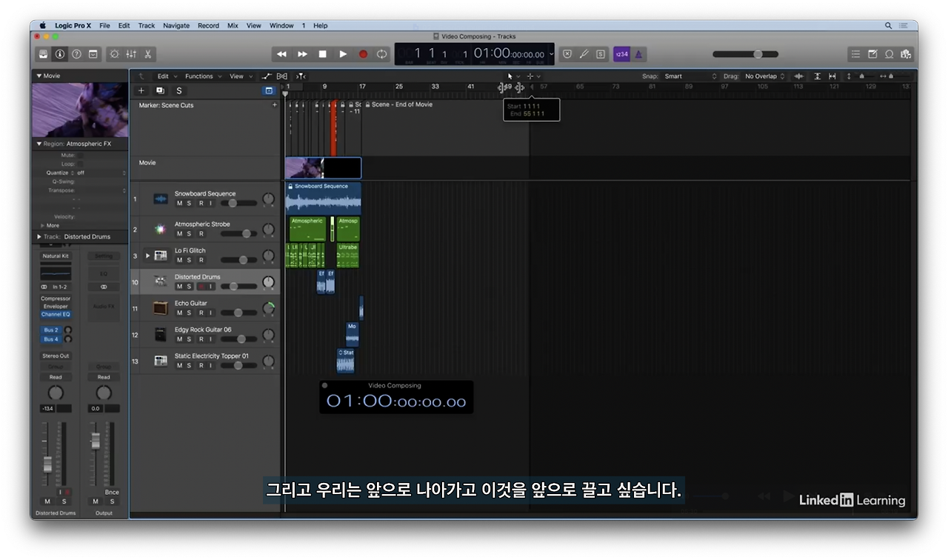Collapse the Region Atmospheric FX section
Viewport: 948px width, 560px height.
[39, 144]
